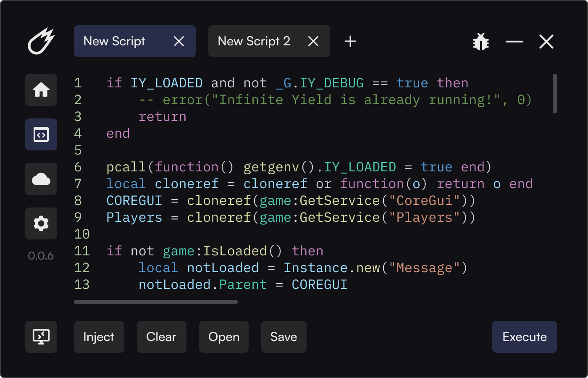Open settings with the gear icon
Viewport: 588px width, 378px height.
click(x=41, y=223)
